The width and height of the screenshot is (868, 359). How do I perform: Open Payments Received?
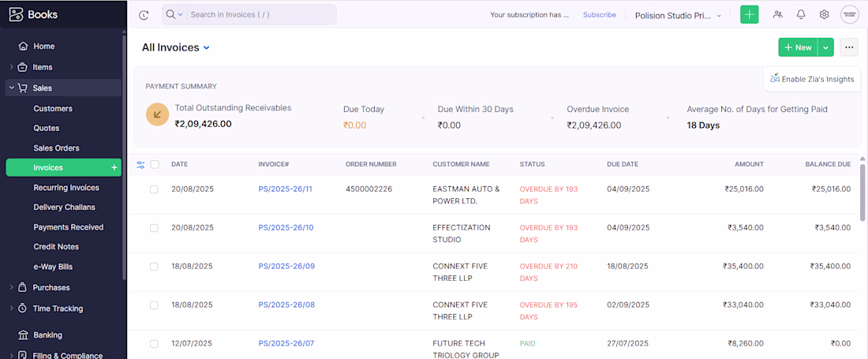pyautogui.click(x=68, y=227)
